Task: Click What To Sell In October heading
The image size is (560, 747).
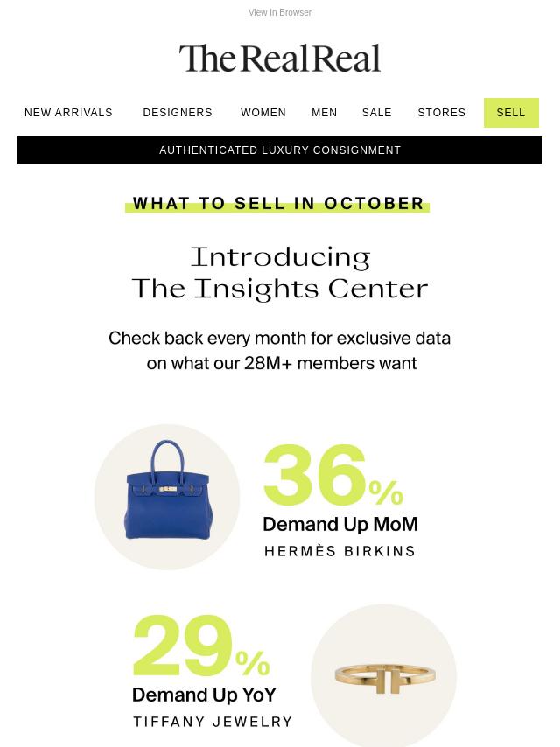Action: pos(278,204)
